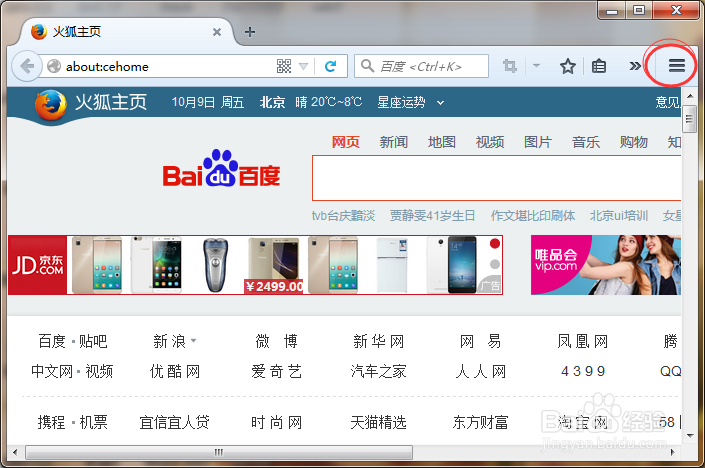Viewport: 705px width, 468px height.
Task: Click the Firefox logo in page header
Action: click(x=50, y=105)
